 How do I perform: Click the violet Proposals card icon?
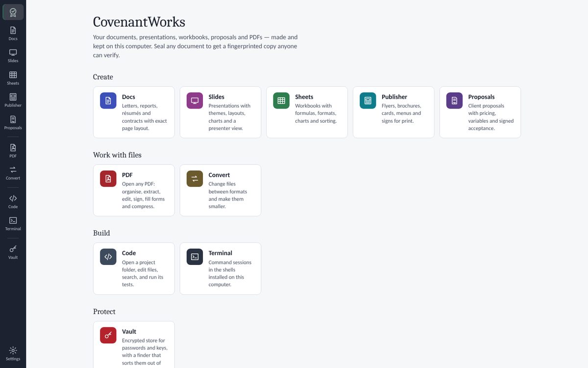454,101
